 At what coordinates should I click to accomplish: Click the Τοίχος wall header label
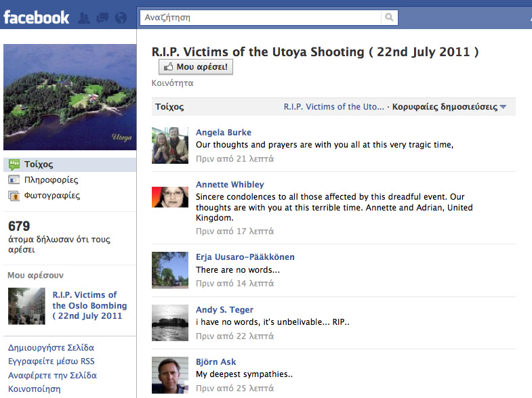coord(169,107)
